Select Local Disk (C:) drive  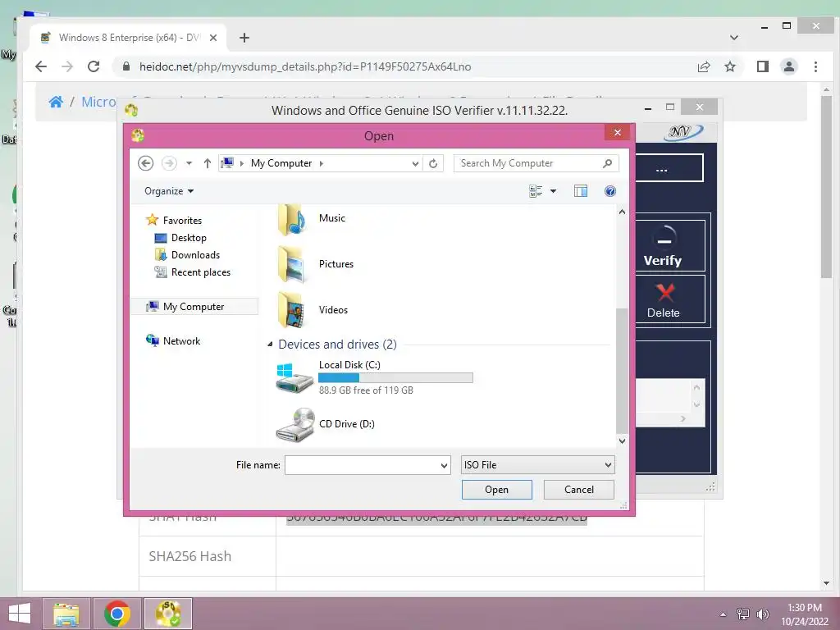pyautogui.click(x=375, y=377)
